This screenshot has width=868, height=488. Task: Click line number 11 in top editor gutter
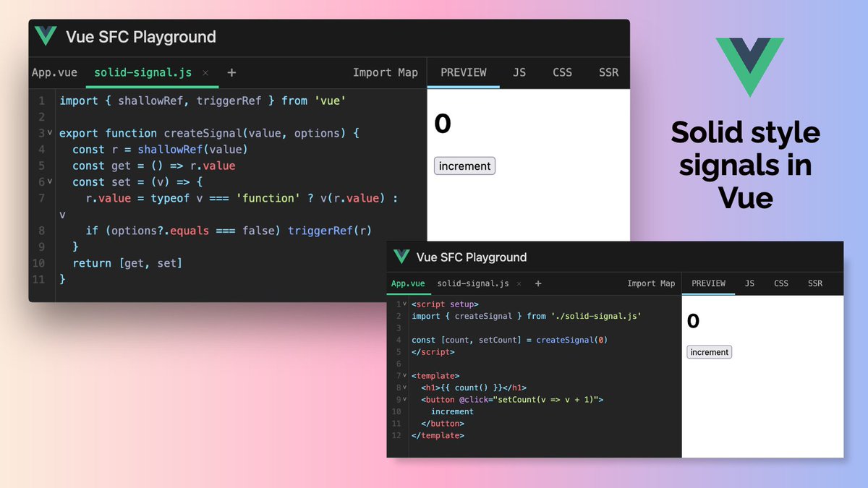[38, 279]
